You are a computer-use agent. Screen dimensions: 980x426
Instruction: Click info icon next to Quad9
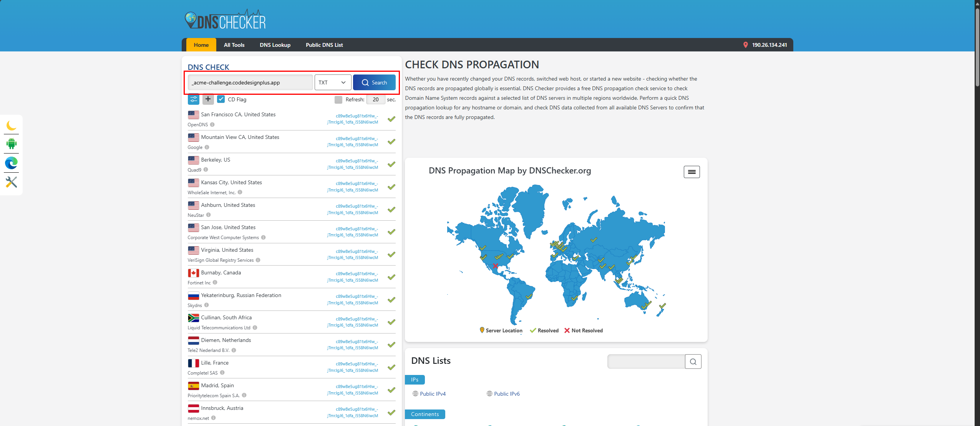point(206,170)
